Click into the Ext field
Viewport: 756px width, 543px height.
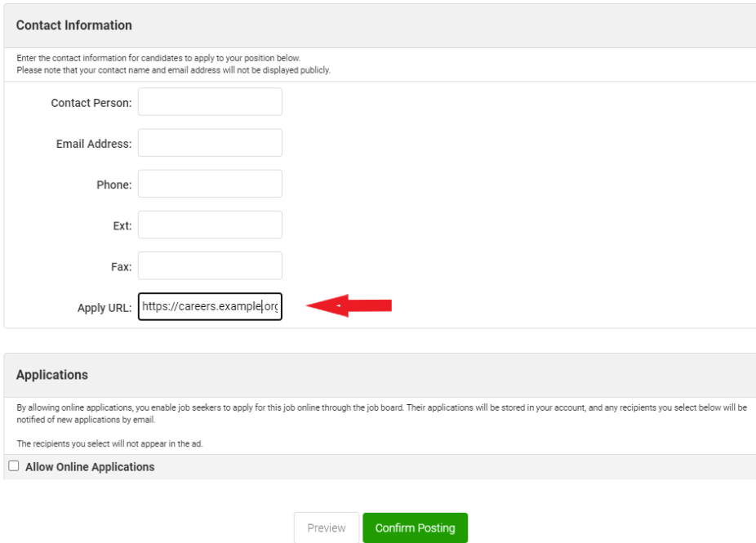tap(210, 225)
